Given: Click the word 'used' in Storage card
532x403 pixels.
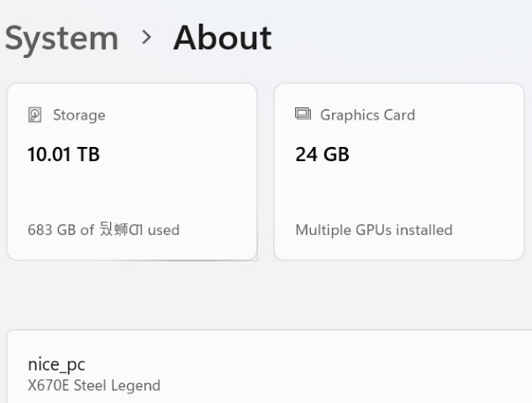Looking at the screenshot, I should pos(163,231).
